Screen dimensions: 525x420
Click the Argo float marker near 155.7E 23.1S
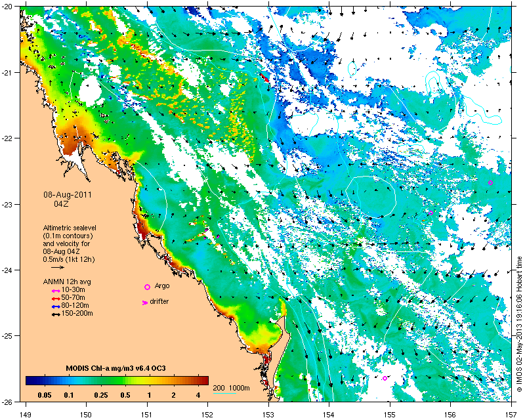point(431,213)
